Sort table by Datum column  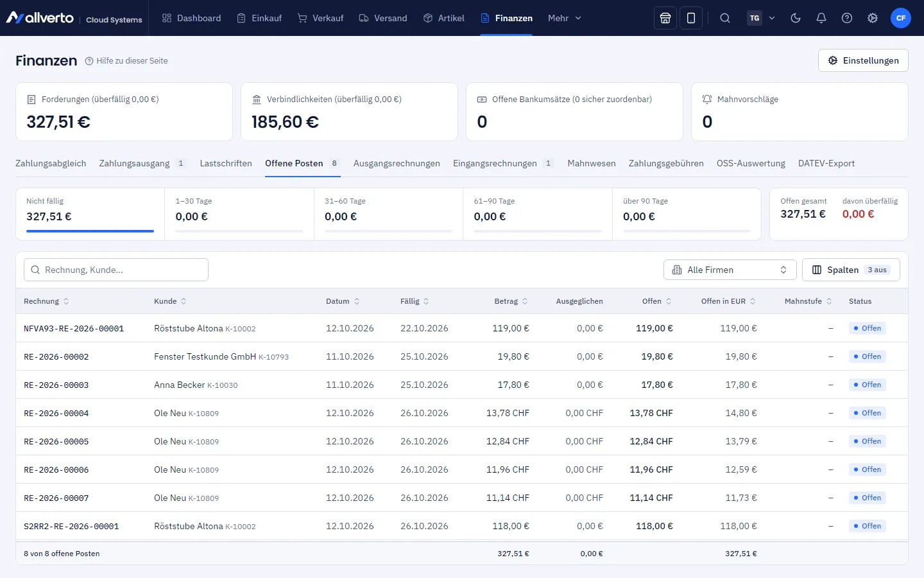coord(343,301)
